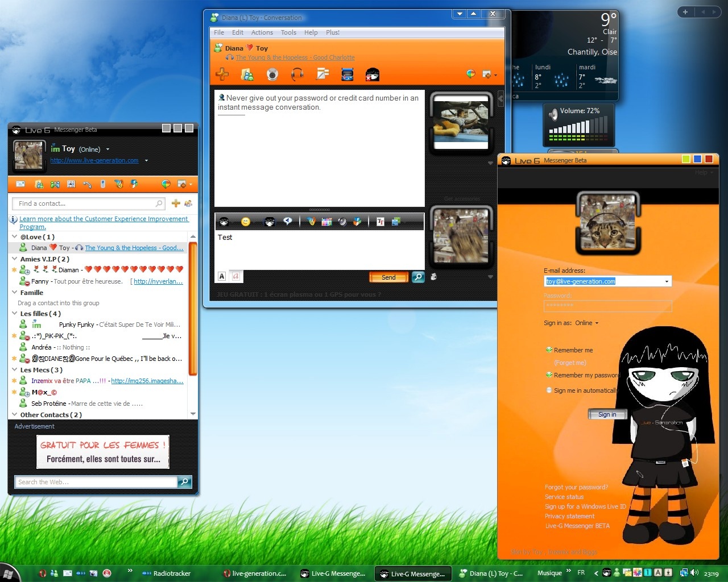
Task: Click the two-people contacts icon in contact list toolbar
Action: 55,184
